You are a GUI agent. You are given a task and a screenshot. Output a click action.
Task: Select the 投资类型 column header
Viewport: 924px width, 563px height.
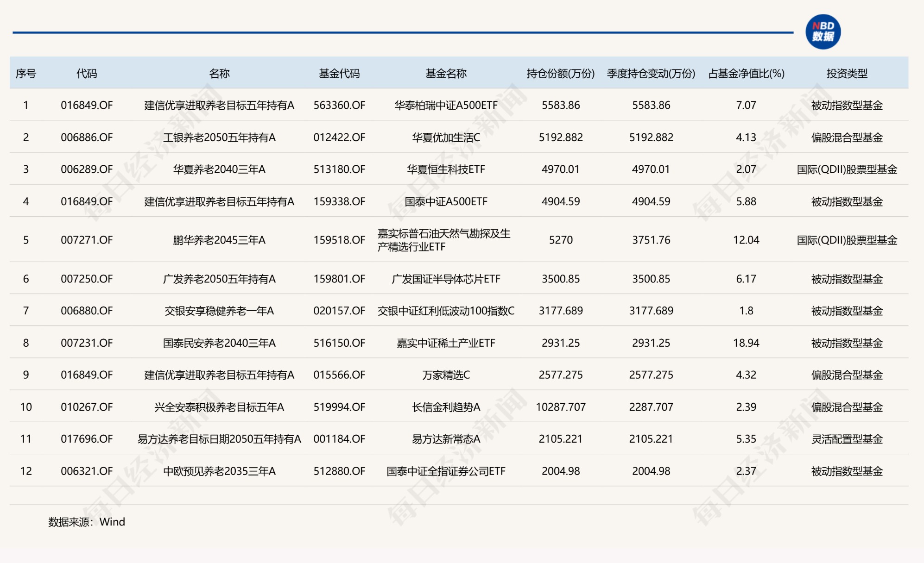tap(847, 74)
